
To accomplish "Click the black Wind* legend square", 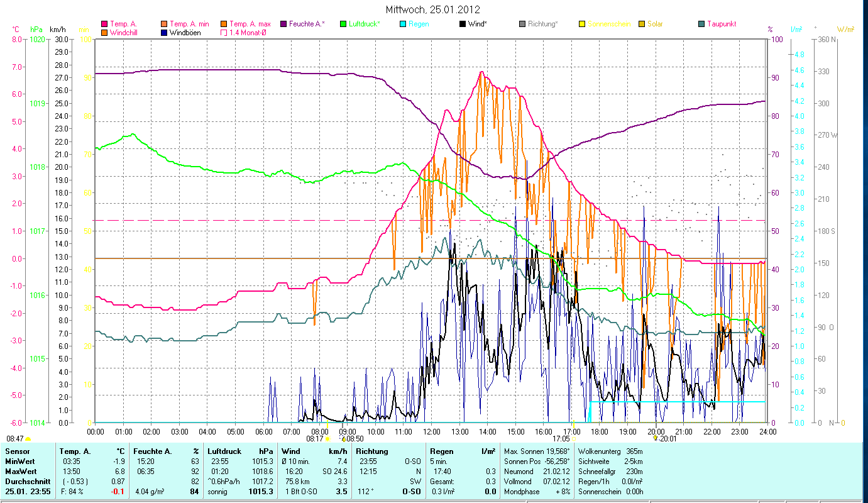I will [x=463, y=24].
